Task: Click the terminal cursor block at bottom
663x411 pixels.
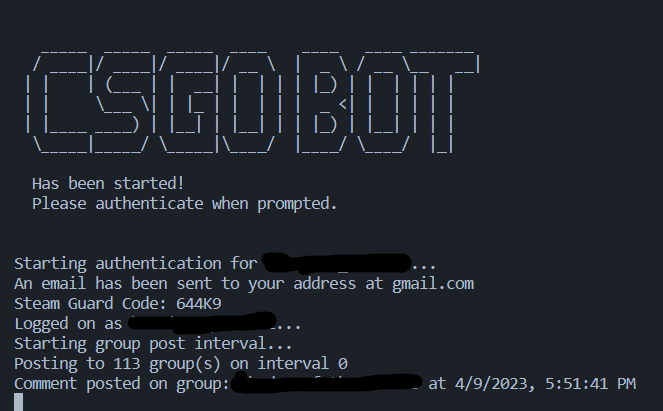Action: click(x=19, y=402)
